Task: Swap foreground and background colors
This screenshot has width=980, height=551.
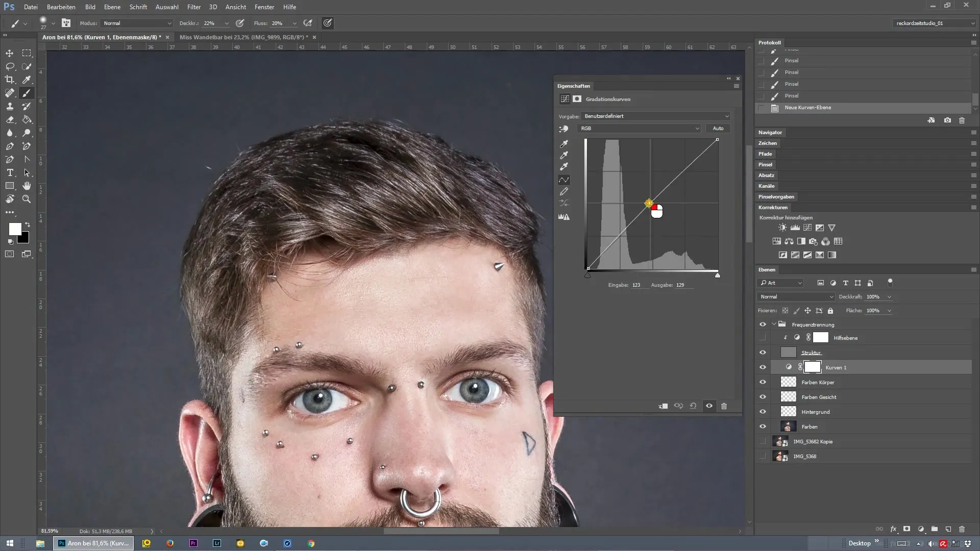Action: pos(28,224)
